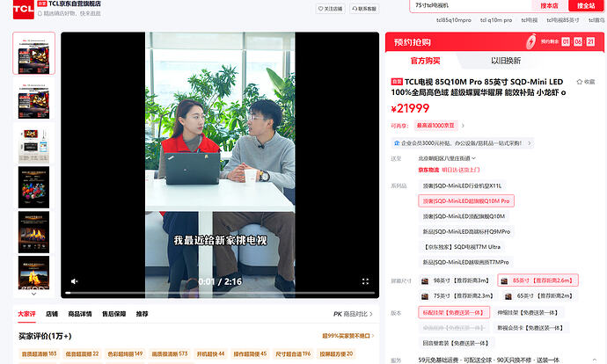Open 超99%买家赞不绝口 reviews link
607x364 pixels.
click(348, 336)
